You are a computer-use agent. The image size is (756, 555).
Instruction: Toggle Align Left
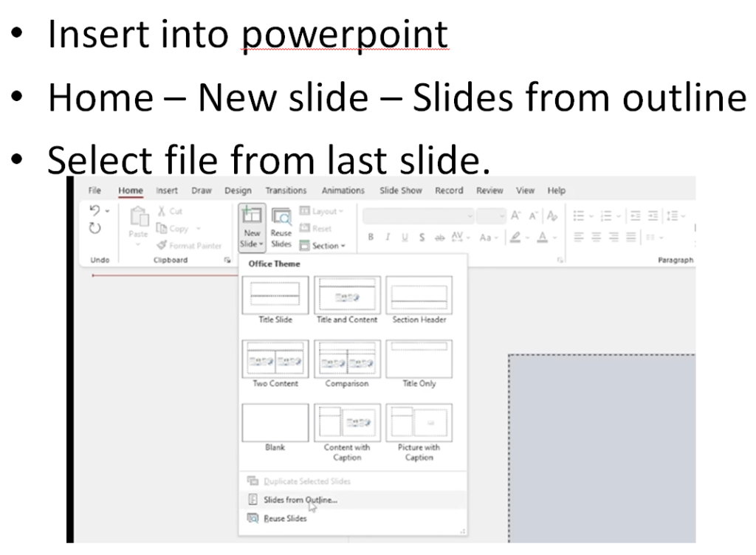(x=579, y=237)
